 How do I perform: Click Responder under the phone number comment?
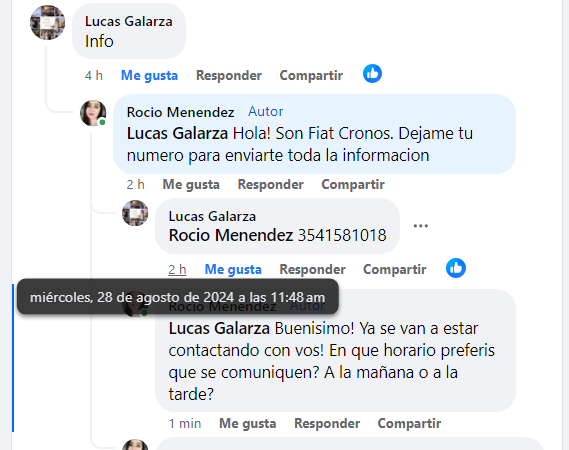pos(312,269)
